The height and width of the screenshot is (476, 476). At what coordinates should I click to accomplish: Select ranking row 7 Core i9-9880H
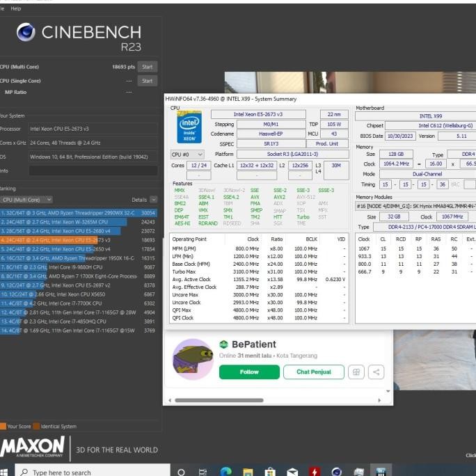click(79, 267)
